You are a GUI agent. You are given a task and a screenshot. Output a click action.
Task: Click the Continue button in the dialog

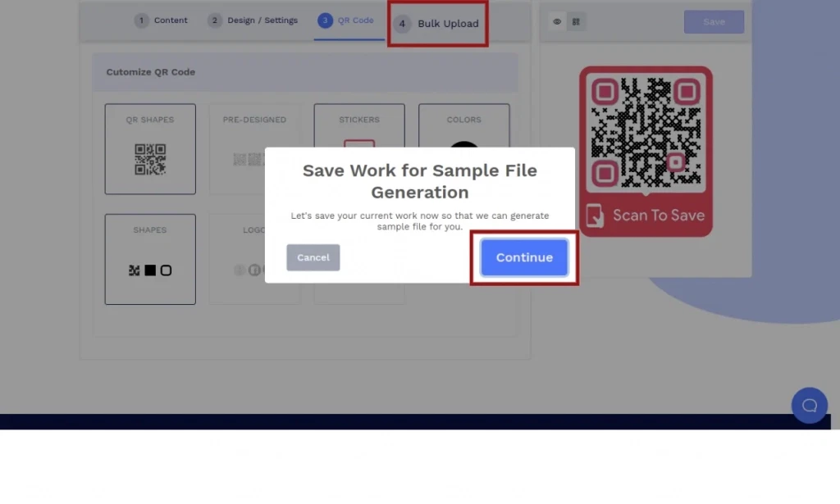pyautogui.click(x=524, y=257)
